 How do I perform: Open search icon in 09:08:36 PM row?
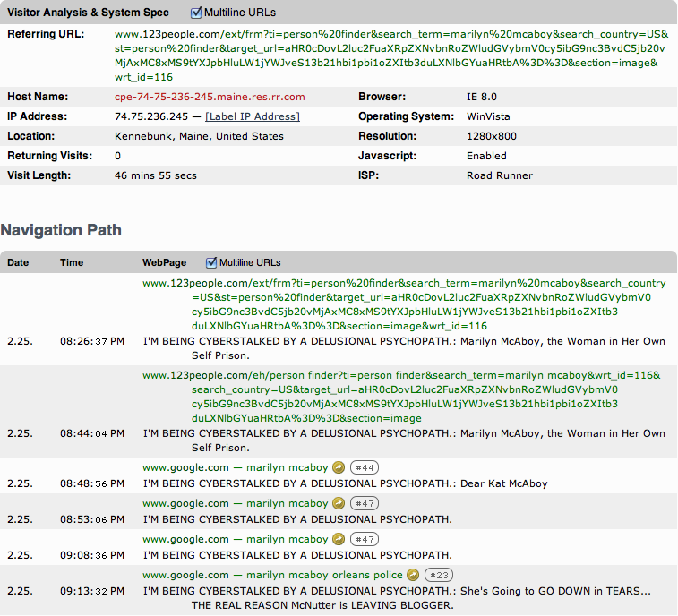click(339, 539)
